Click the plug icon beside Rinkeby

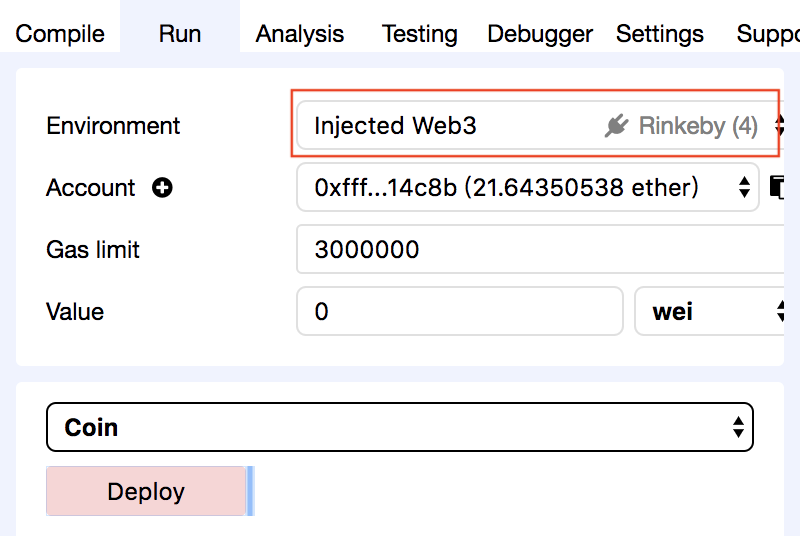616,126
